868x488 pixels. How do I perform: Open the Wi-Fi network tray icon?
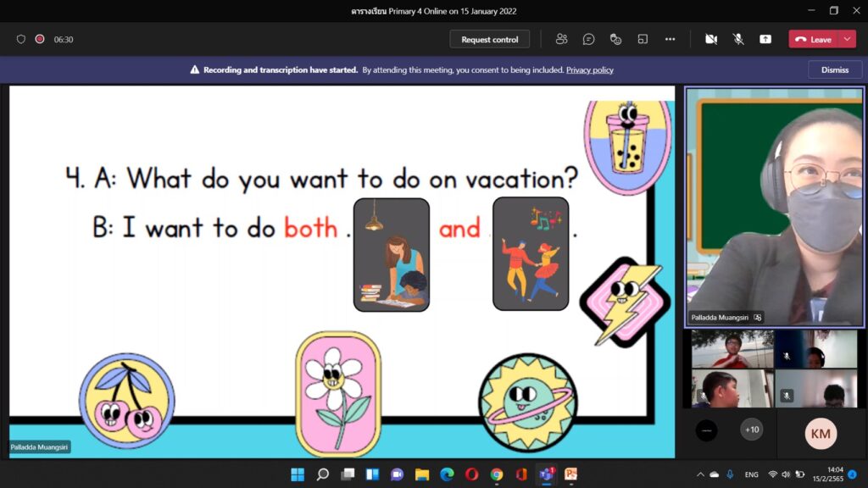773,474
